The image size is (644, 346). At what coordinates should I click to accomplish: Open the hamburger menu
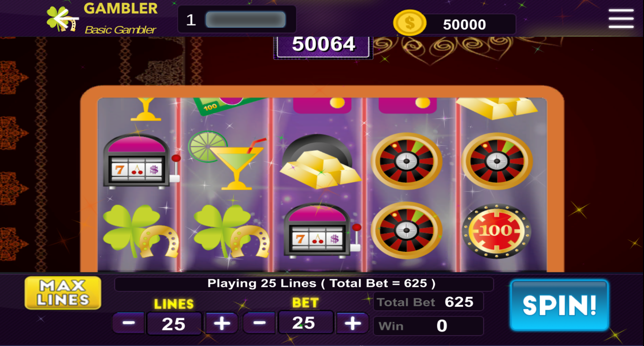[x=621, y=19]
